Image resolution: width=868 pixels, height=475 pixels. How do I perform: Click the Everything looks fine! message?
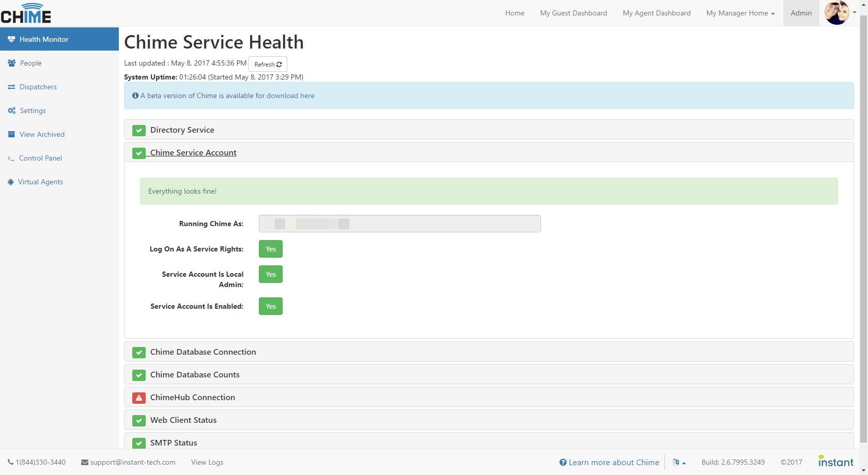click(489, 191)
